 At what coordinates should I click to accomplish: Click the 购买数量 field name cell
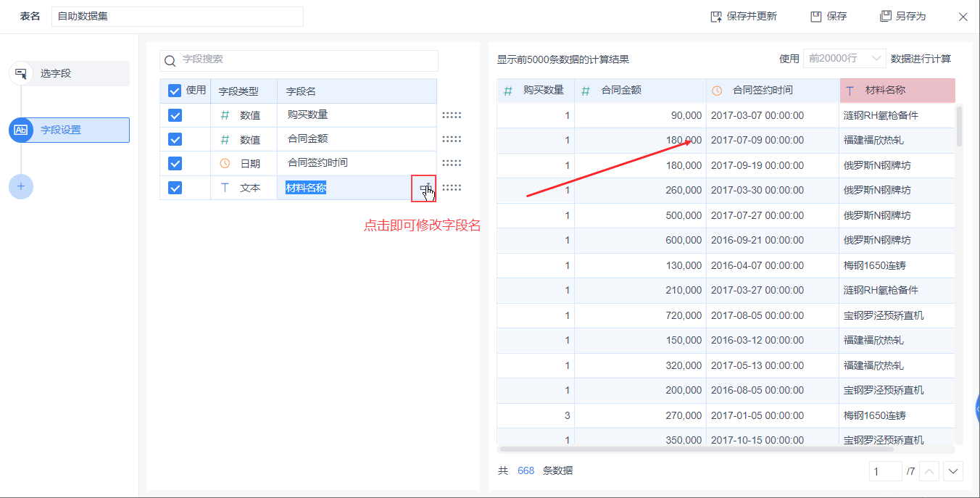(x=357, y=115)
